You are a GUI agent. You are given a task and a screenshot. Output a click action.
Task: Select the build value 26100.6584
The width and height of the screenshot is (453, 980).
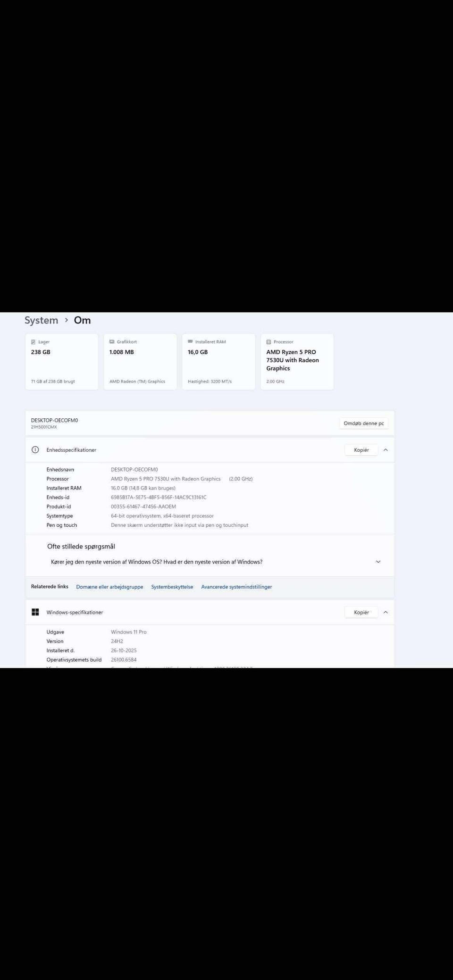coord(124,660)
